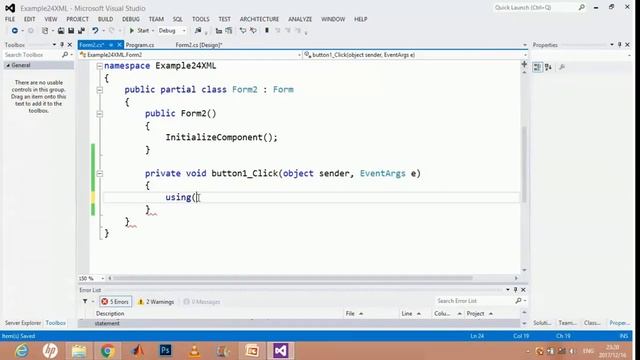Click the Find in Files toolbar icon
Viewport: 640px width, 360px height.
pos(198,31)
